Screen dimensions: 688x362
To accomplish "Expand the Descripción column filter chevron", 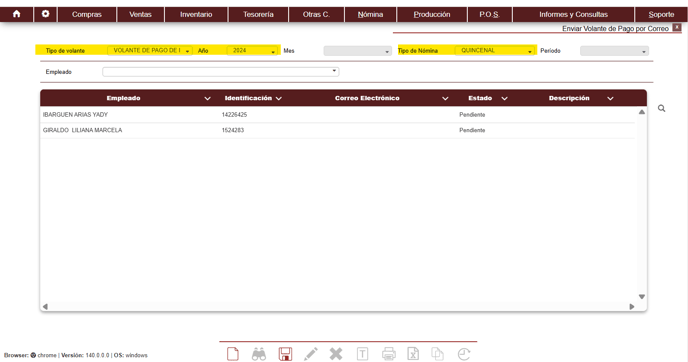I will [610, 99].
